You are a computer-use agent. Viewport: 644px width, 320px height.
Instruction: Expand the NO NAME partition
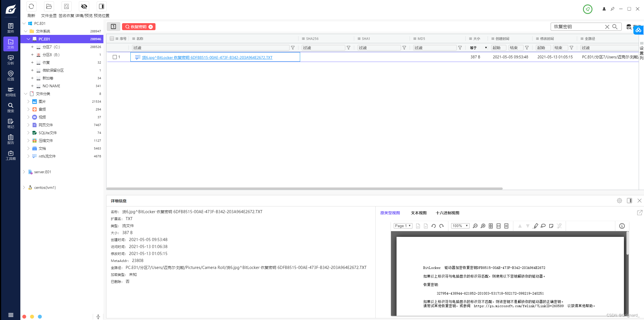coord(32,86)
